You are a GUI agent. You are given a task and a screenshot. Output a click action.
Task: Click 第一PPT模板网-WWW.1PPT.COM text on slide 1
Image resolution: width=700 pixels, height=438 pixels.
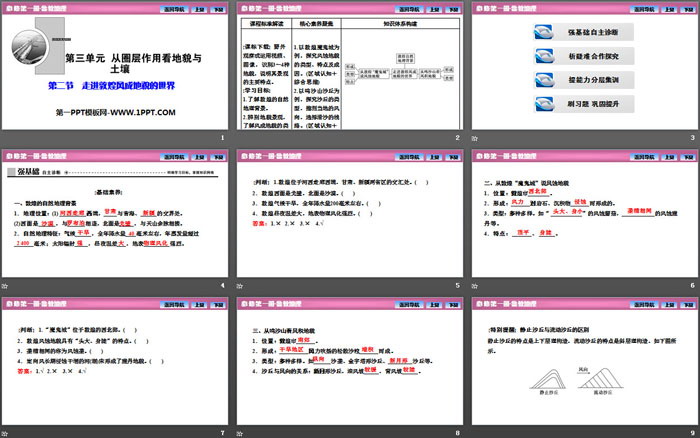tap(115, 113)
